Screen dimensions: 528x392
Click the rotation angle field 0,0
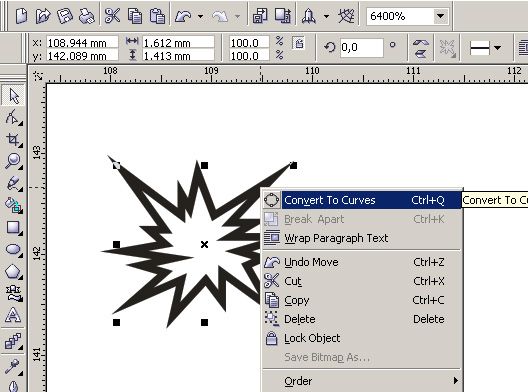(x=362, y=47)
